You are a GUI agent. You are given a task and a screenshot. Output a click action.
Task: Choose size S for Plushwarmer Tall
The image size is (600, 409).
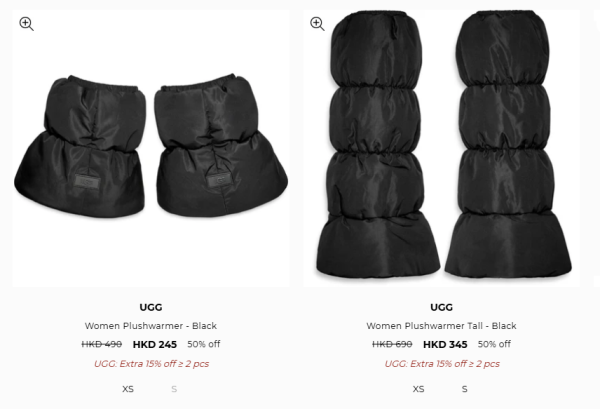pyautogui.click(x=465, y=389)
